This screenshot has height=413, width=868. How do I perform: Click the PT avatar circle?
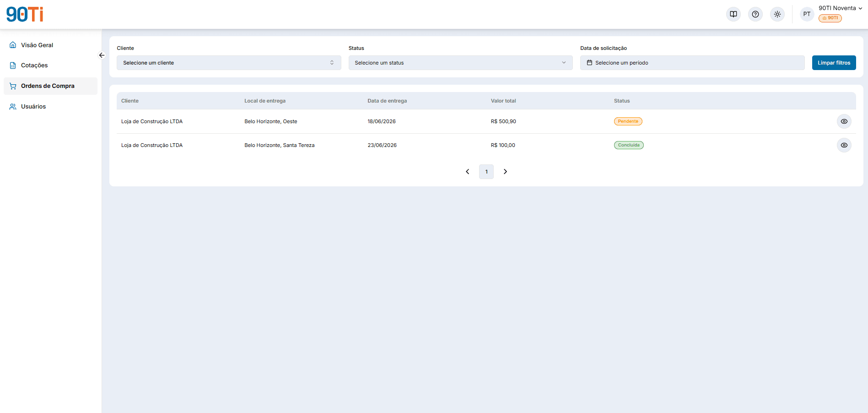[807, 14]
